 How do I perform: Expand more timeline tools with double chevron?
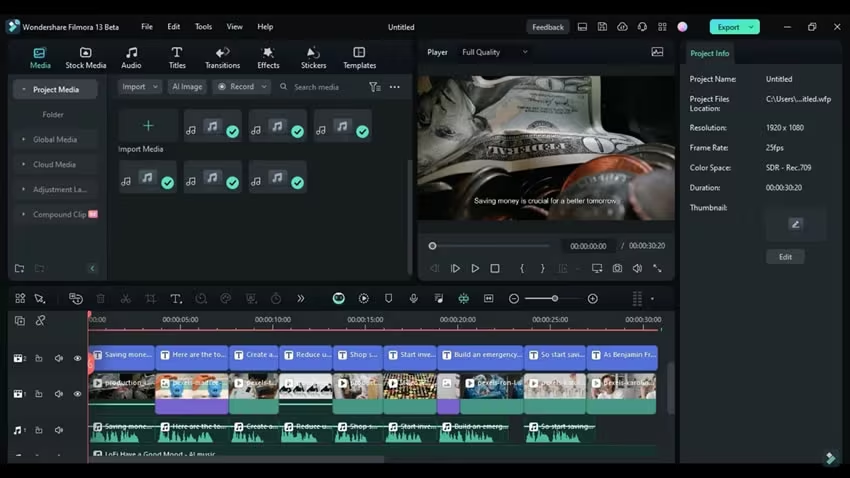pos(301,299)
